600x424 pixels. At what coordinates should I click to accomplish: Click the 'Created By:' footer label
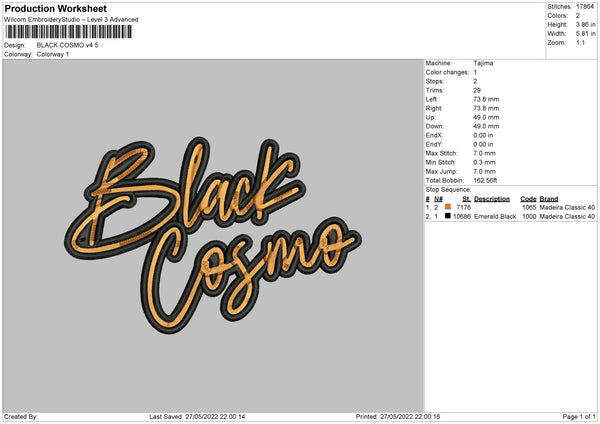point(21,417)
